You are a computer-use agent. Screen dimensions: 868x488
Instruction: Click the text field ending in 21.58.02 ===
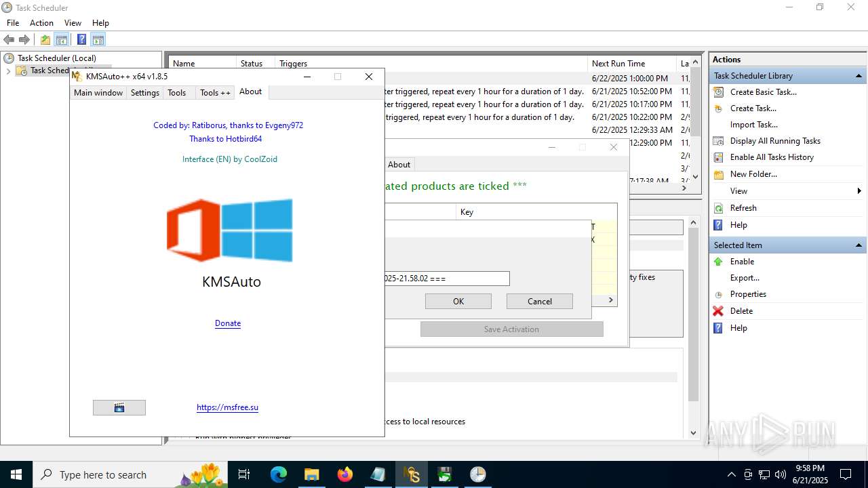(447, 279)
